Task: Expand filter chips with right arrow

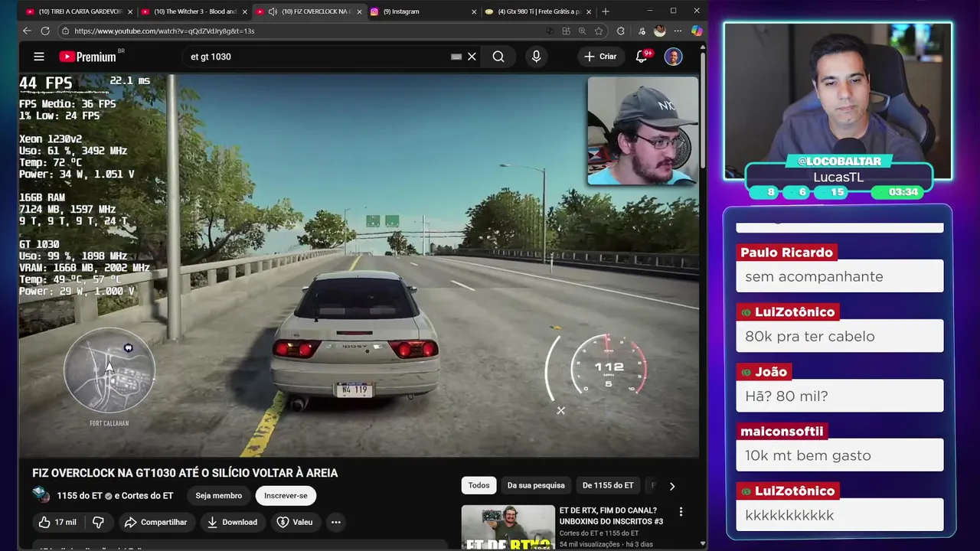Action: [672, 486]
